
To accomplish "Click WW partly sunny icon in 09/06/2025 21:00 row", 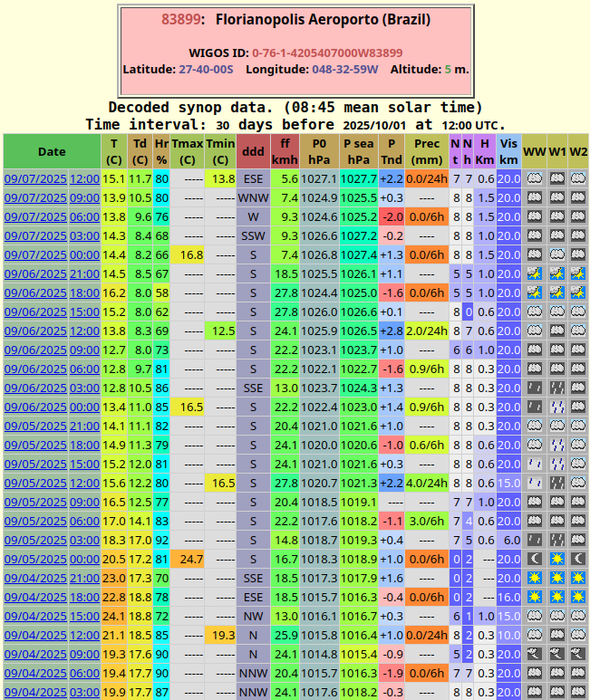I will (534, 273).
